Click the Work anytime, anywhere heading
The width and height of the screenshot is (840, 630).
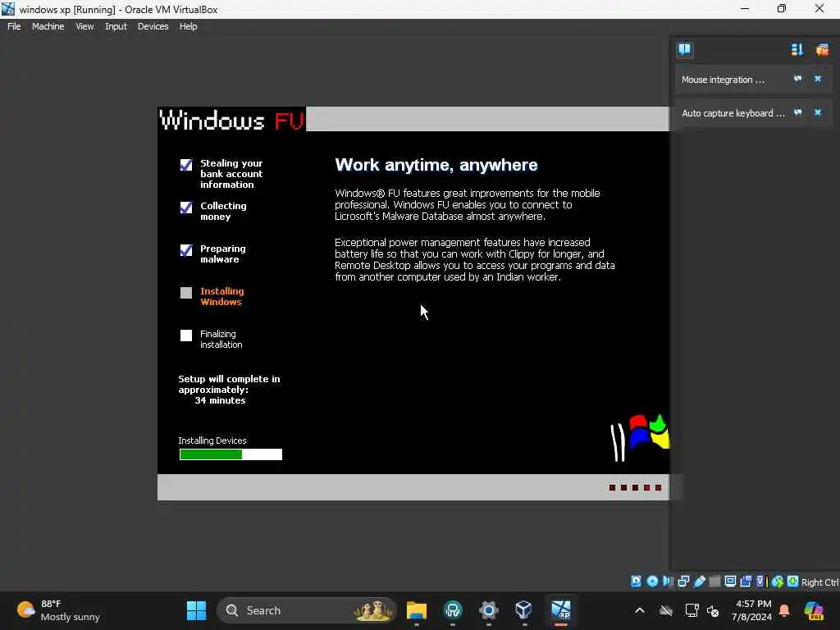pos(436,165)
